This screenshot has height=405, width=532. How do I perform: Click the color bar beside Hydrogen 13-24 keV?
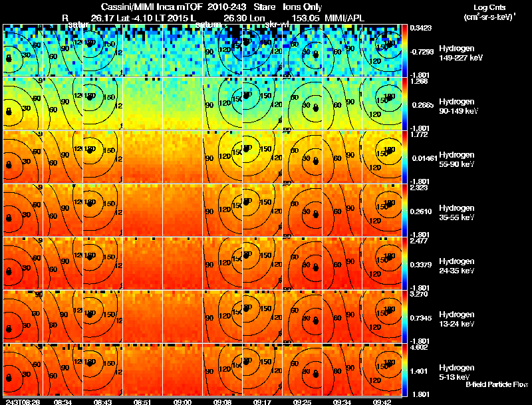pyautogui.click(x=404, y=317)
